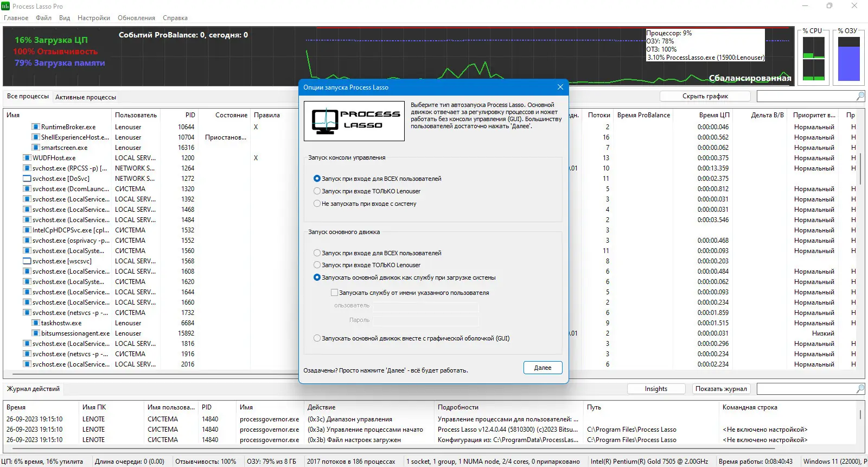Viewport: 868px width, 467px height.
Task: Click the Сбалансированная power plan label on graph
Action: (x=750, y=78)
